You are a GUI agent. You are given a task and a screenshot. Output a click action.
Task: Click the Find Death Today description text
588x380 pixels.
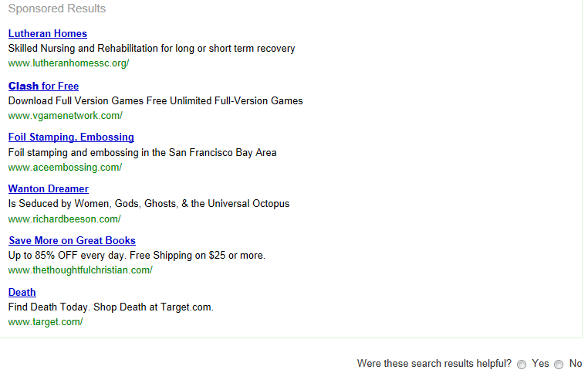tap(110, 307)
